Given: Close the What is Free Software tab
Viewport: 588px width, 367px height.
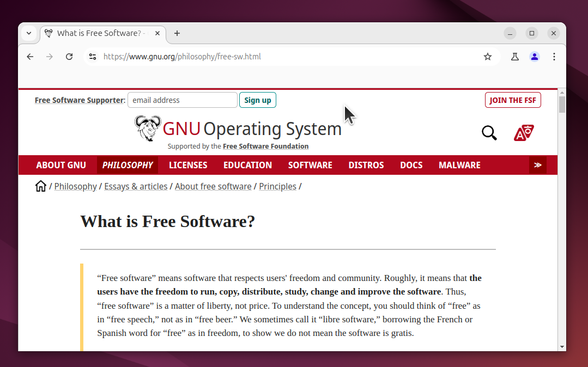Looking at the screenshot, I should click(x=157, y=33).
